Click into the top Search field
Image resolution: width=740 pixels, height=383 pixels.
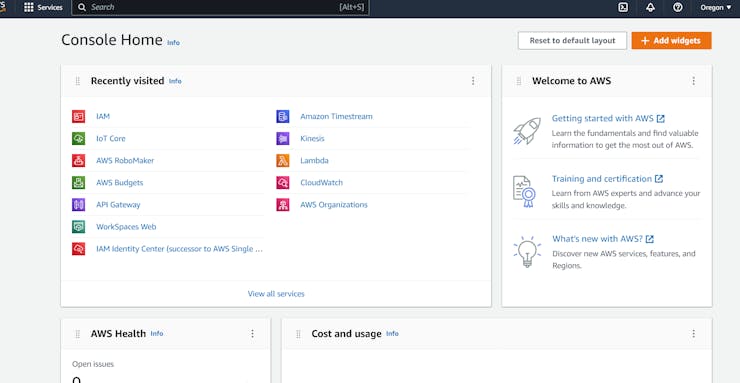click(x=220, y=8)
